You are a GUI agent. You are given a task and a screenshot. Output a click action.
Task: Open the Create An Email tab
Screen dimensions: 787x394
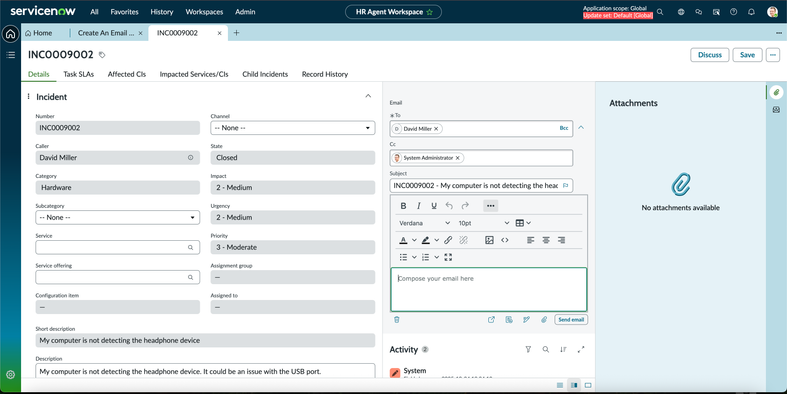pos(106,33)
